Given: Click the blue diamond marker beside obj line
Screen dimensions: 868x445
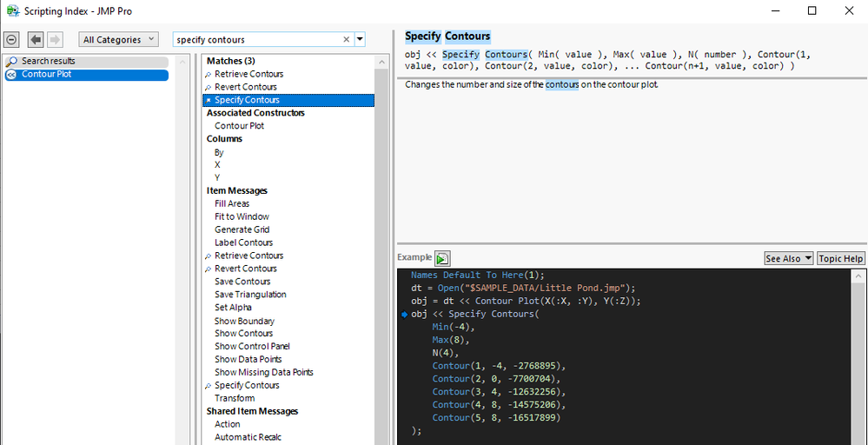Looking at the screenshot, I should [x=404, y=314].
